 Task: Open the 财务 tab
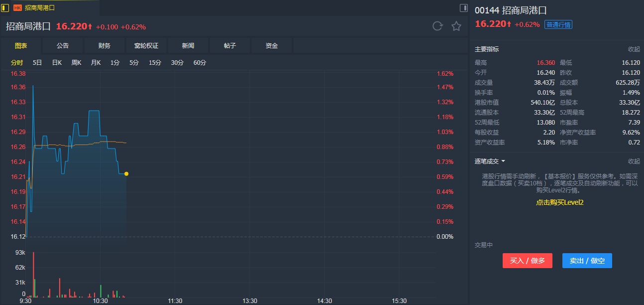click(x=105, y=46)
